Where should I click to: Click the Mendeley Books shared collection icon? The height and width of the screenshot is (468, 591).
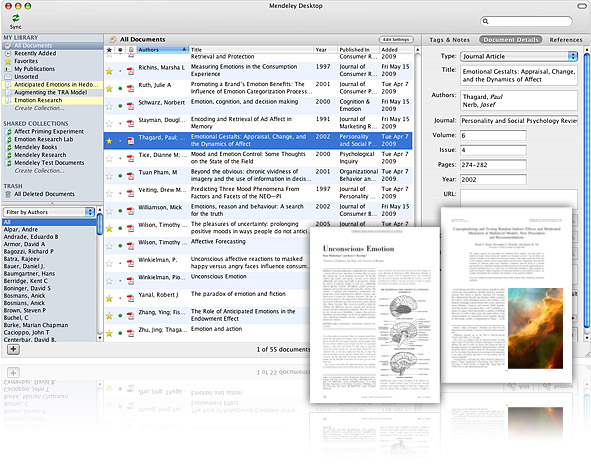click(x=8, y=147)
